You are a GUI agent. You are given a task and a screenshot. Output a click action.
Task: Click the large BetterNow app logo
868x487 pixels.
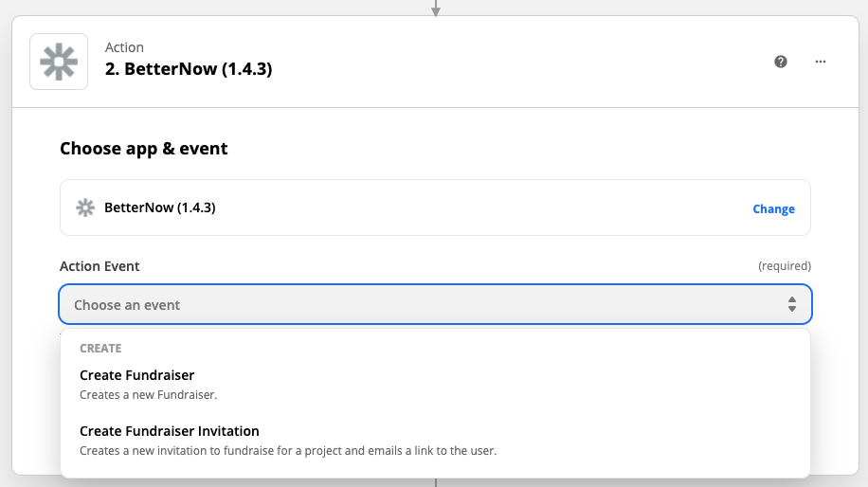(x=59, y=62)
